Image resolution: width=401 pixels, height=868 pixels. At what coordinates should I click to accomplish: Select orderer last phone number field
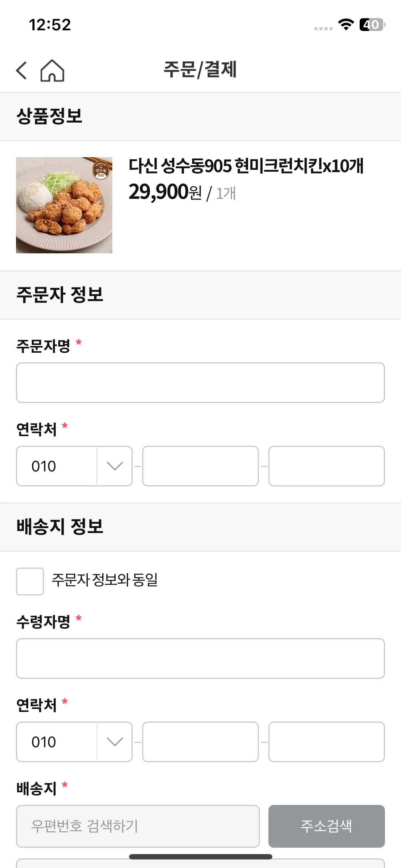coord(327,466)
